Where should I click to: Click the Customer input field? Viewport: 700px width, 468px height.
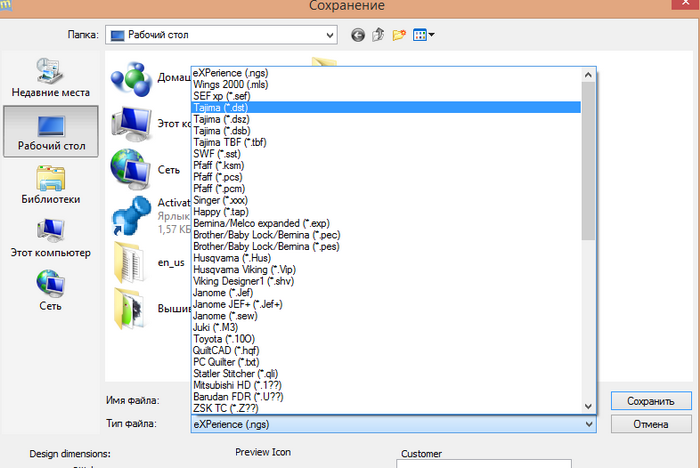[x=483, y=464]
